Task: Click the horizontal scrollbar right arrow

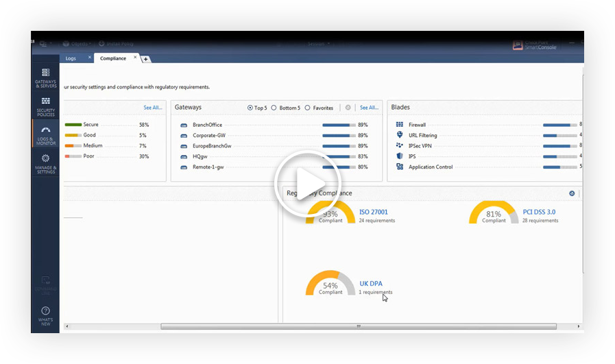Action: (579, 326)
